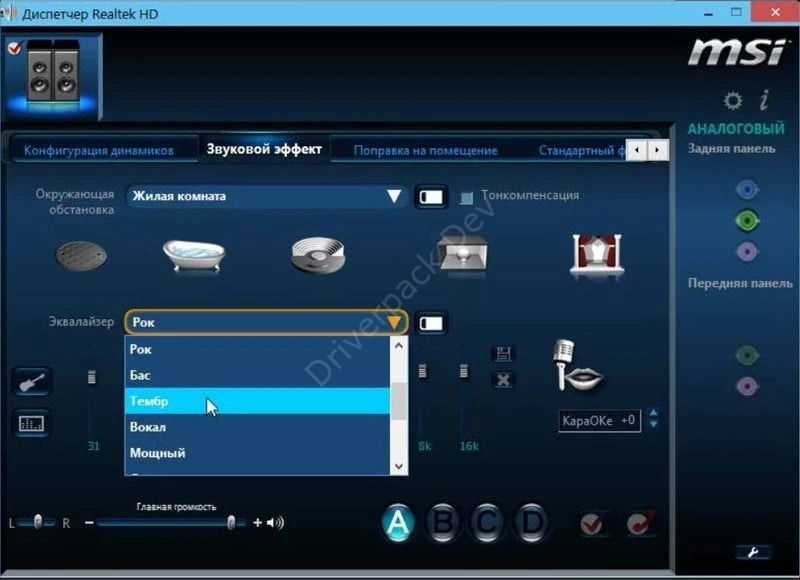Screen dimensions: 800x580
Task: Increase karaoke key with up arrow
Action: [x=653, y=412]
